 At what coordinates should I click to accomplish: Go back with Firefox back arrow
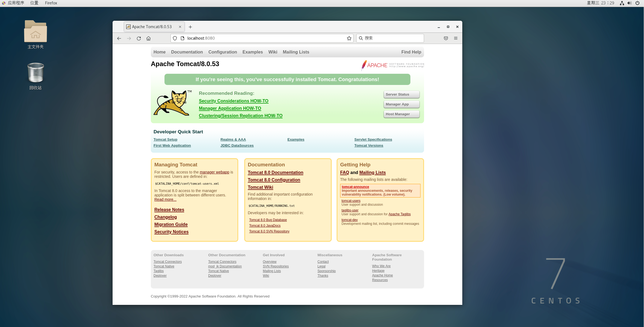pos(119,38)
